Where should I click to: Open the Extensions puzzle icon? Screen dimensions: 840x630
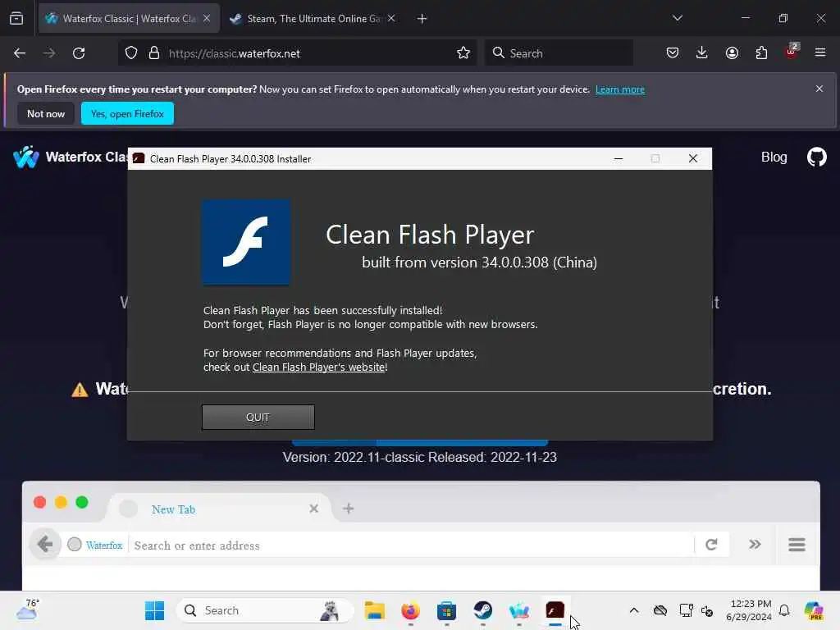[761, 53]
